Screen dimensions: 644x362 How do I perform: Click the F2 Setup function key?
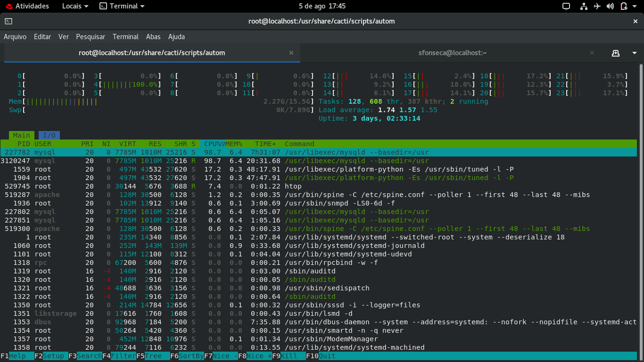click(51, 356)
